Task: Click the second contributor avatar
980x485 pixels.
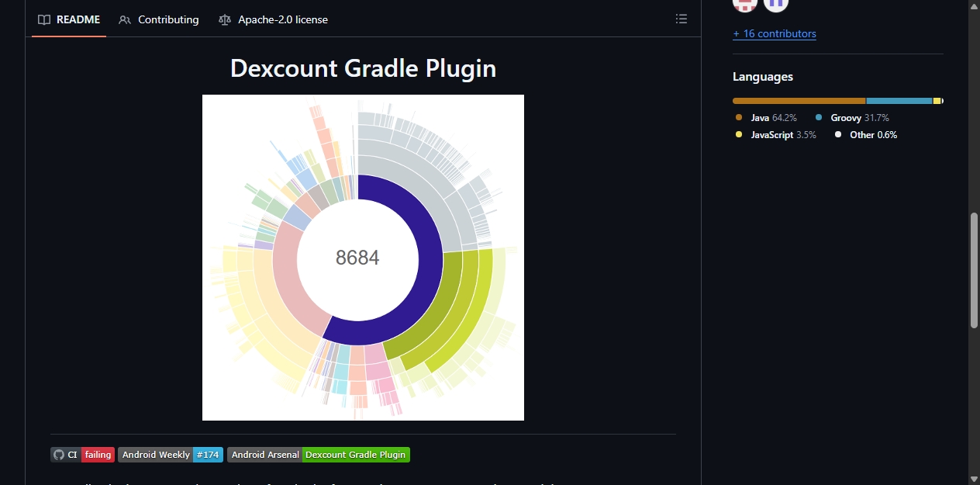Action: pos(776,4)
